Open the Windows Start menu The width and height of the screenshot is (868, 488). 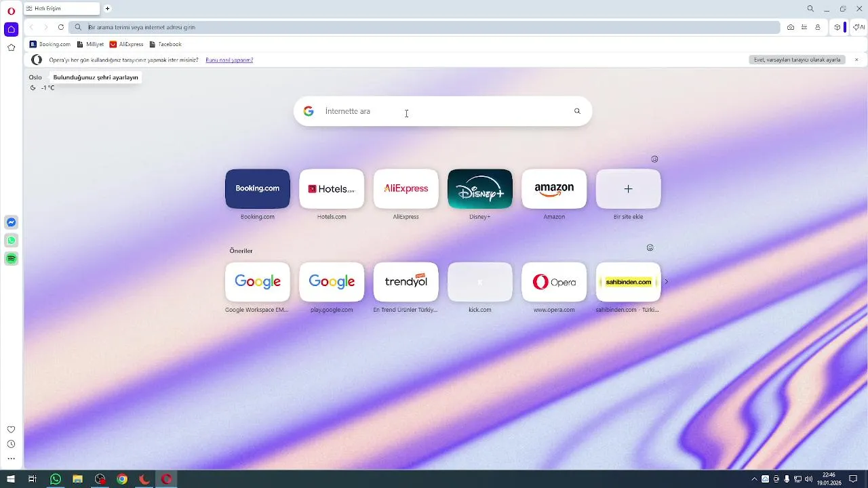pos(11,479)
